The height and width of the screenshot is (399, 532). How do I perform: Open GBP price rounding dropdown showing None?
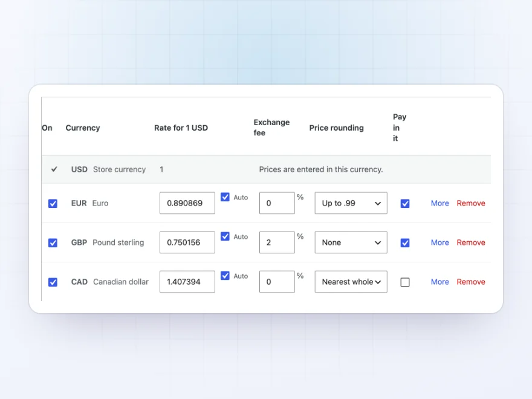(x=351, y=242)
